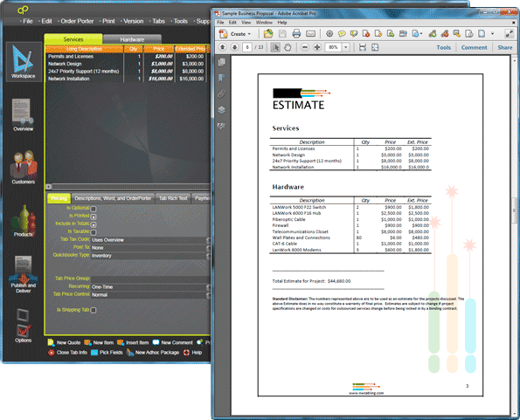Click the fit width scrolling icon
520x420 pixels.
363,47
